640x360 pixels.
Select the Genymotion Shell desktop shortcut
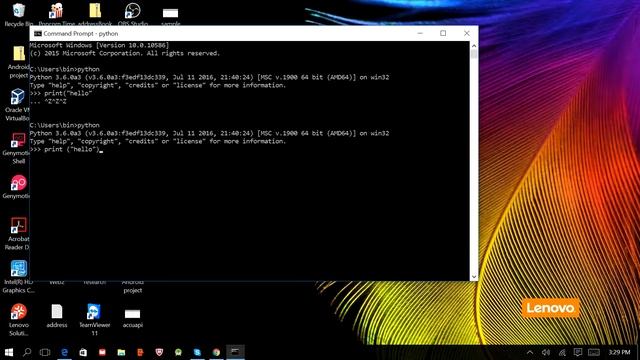click(18, 148)
